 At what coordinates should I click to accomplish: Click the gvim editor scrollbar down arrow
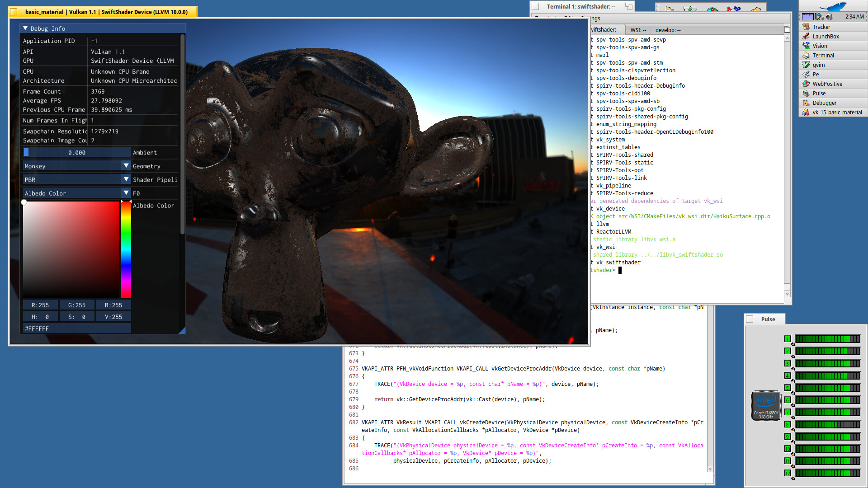tap(710, 469)
